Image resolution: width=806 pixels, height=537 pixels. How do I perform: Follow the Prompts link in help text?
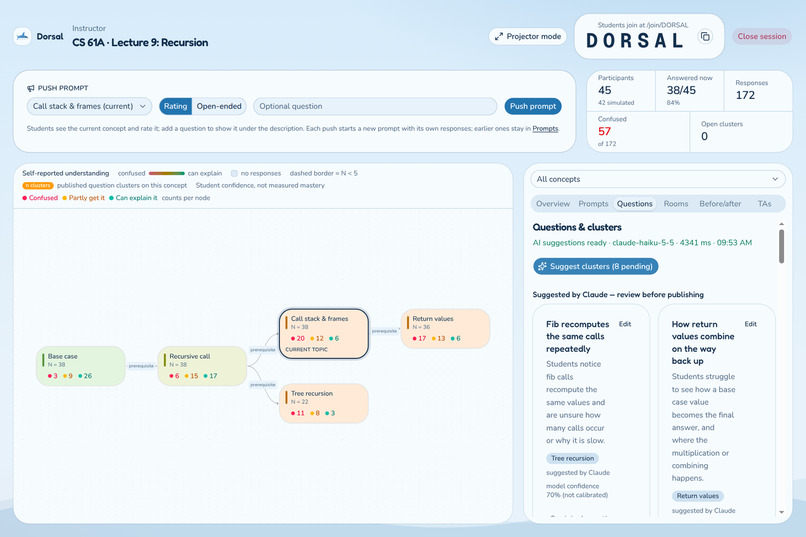(545, 128)
